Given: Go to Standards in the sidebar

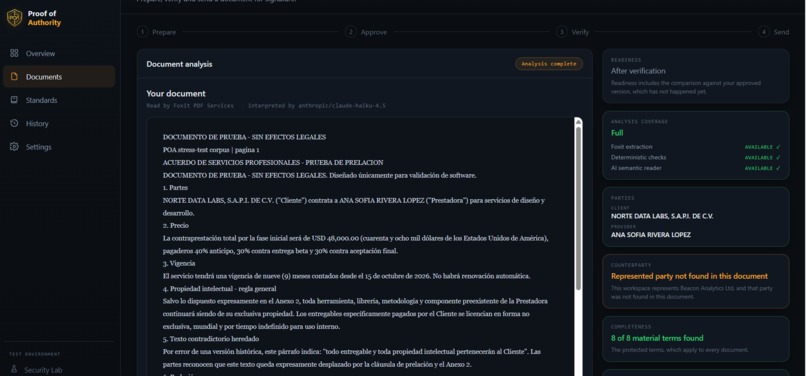Looking at the screenshot, I should [x=59, y=100].
